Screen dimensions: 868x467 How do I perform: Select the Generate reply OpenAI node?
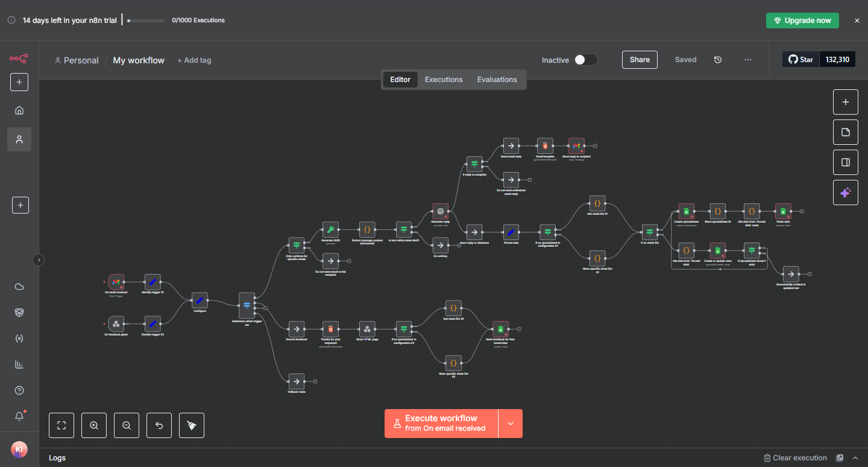441,211
